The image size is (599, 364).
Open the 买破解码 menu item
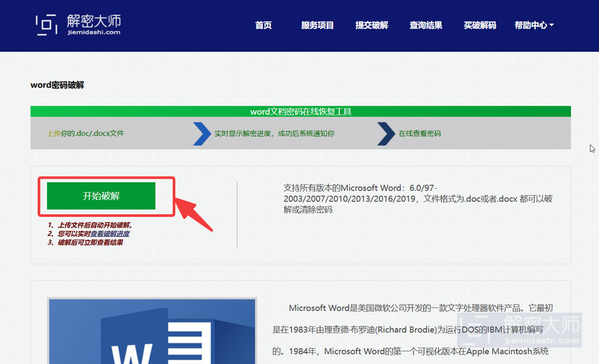point(480,25)
